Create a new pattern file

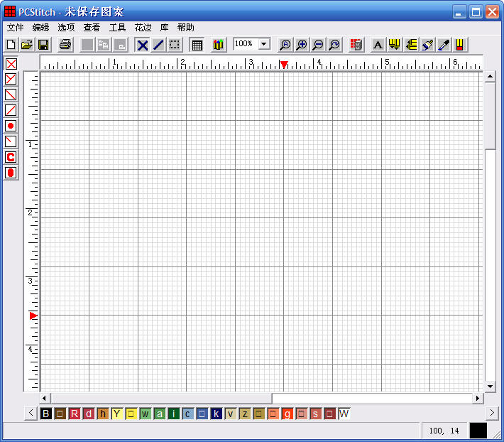click(11, 44)
